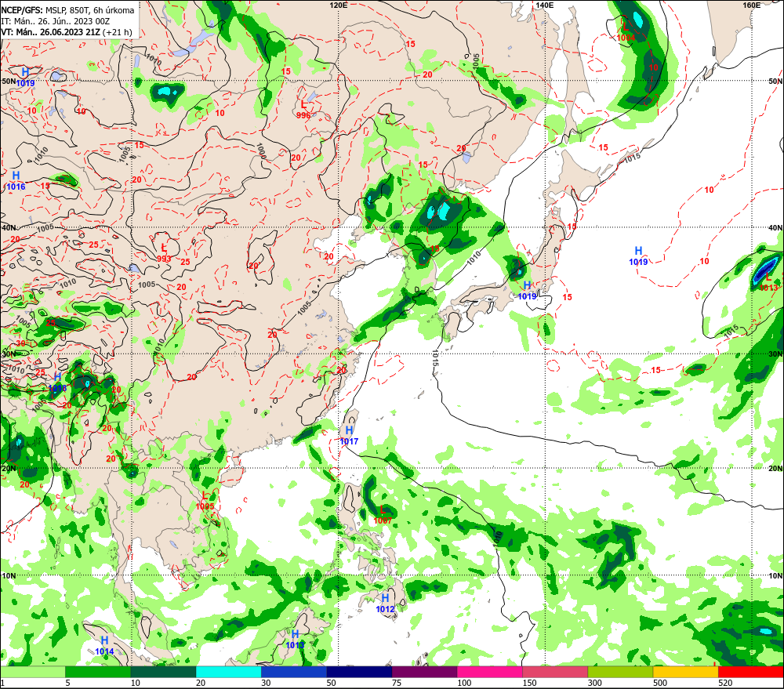Click the 140E longitude label

545,5
